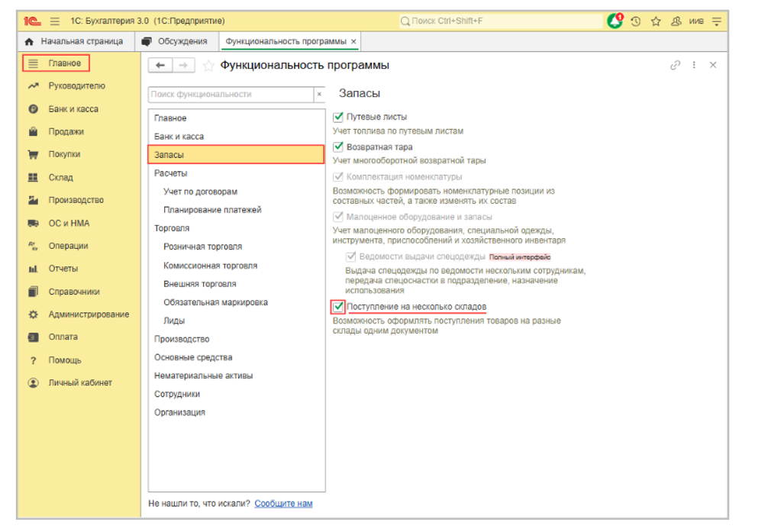Open Справочники section in sidebar
This screenshot has height=532, width=768.
[74, 292]
